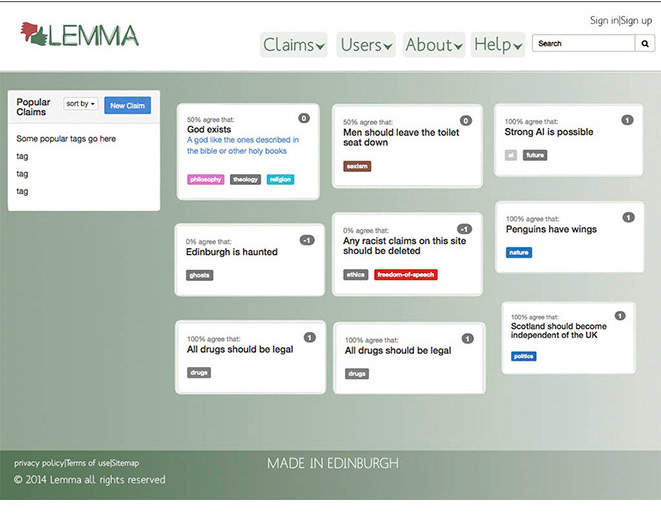Image resolution: width=661 pixels, height=517 pixels.
Task: Click the magnifier search button
Action: coord(645,43)
